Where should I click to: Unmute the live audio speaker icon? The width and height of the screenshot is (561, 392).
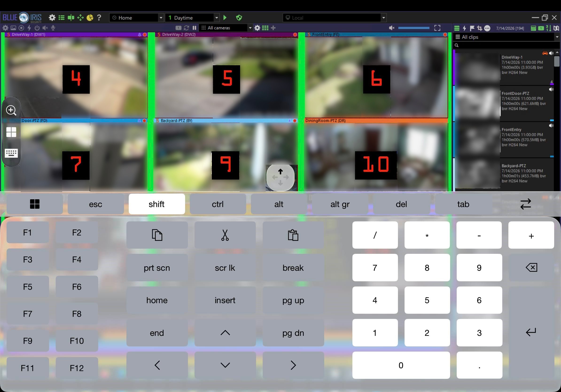[x=392, y=28]
